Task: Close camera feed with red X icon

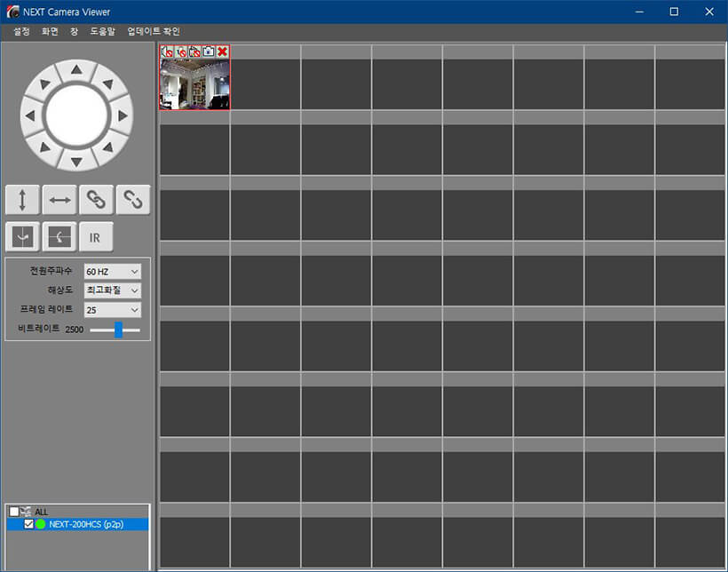Action: pos(222,52)
